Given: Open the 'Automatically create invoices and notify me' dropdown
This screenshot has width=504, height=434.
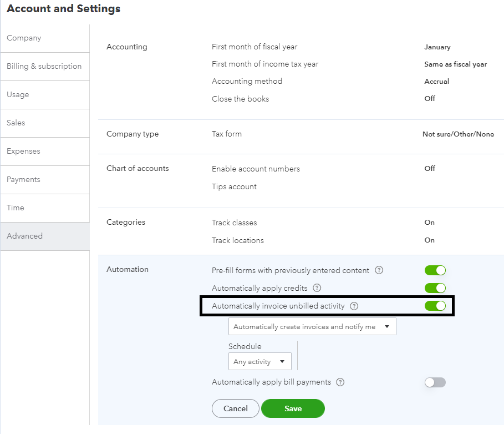Looking at the screenshot, I should pos(312,327).
